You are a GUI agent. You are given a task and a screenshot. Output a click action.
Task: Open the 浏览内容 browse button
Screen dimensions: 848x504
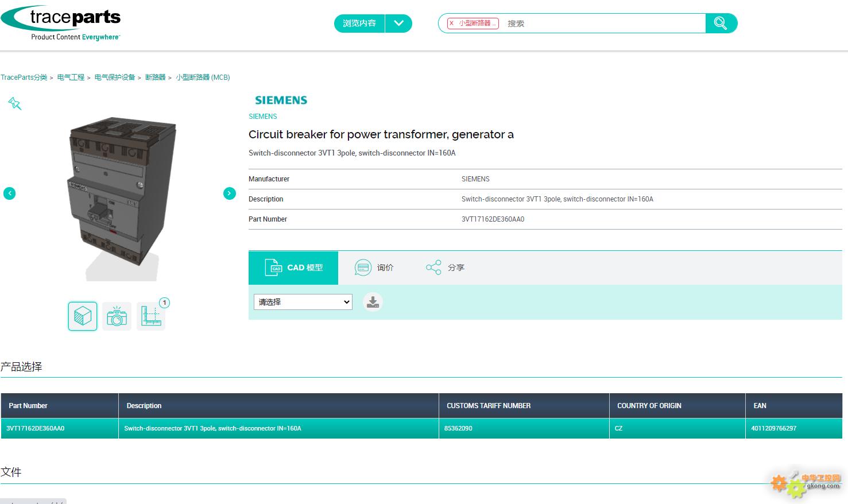(x=359, y=24)
